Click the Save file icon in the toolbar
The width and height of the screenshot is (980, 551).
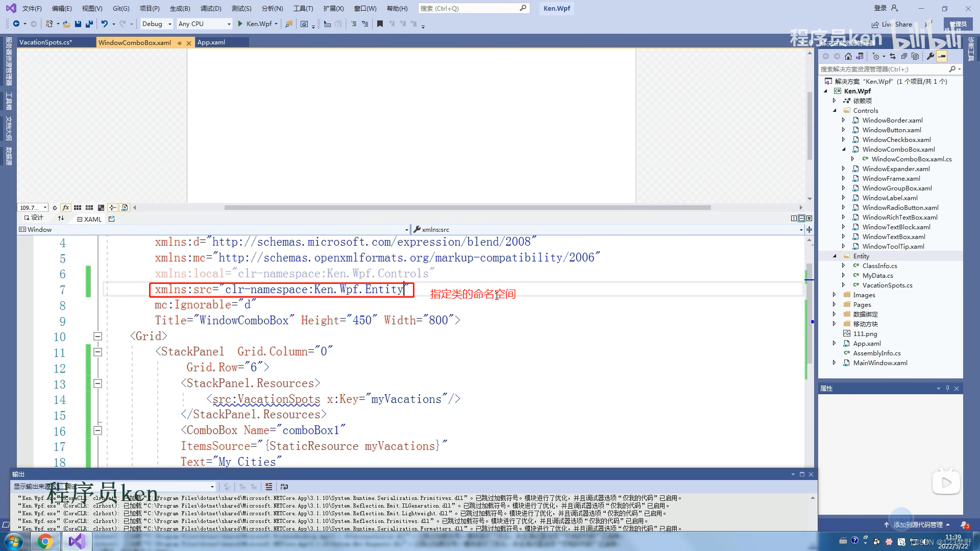[x=78, y=24]
